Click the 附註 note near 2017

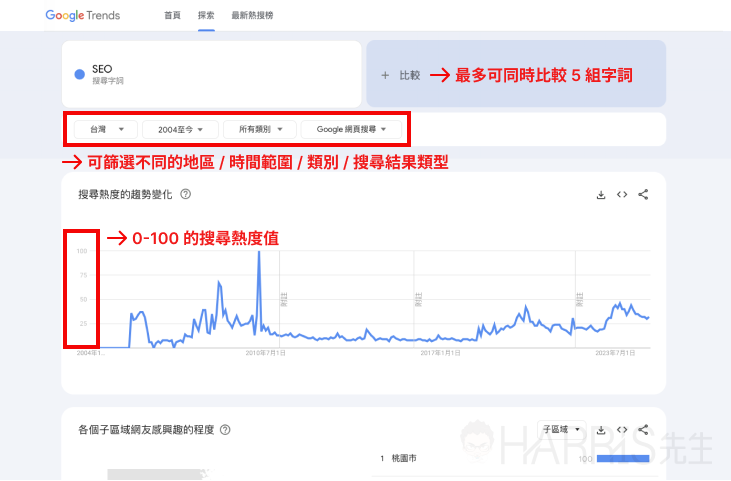click(419, 299)
